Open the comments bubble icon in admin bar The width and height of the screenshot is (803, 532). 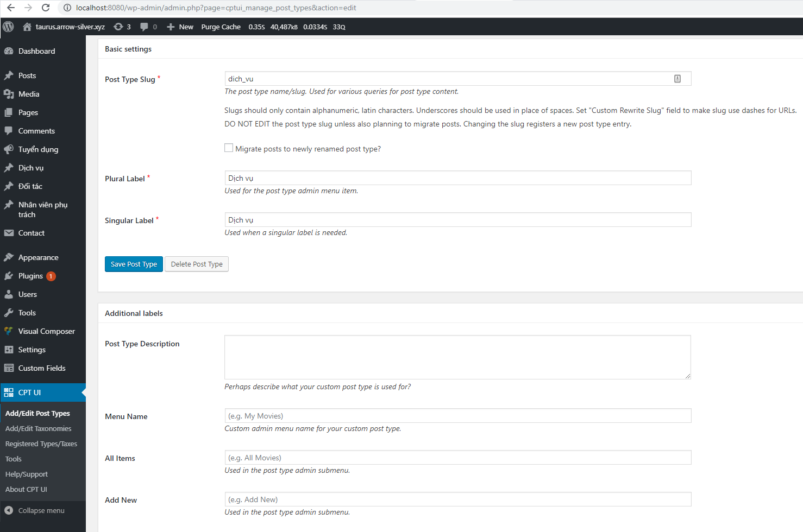click(144, 27)
